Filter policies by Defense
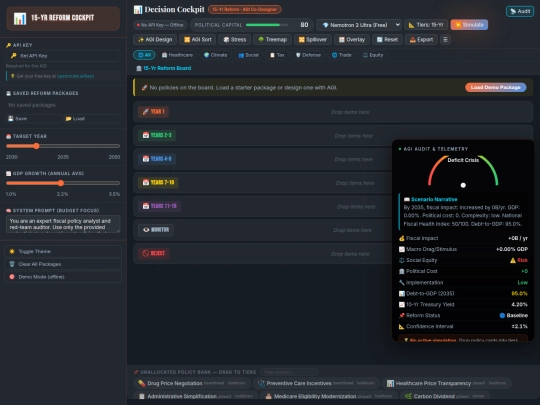Viewport: 540px width, 405px height. pyautogui.click(x=308, y=55)
